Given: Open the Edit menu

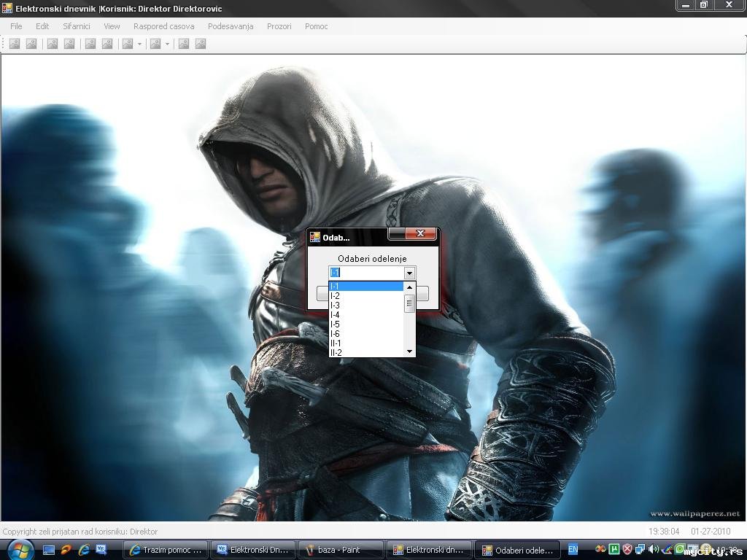Looking at the screenshot, I should [42, 26].
